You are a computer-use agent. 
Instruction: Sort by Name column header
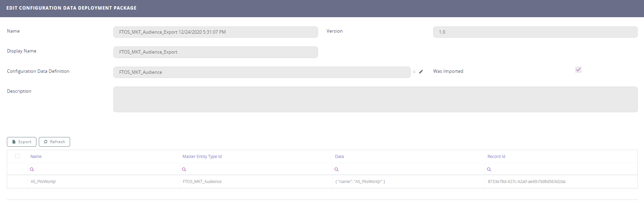[x=36, y=157]
